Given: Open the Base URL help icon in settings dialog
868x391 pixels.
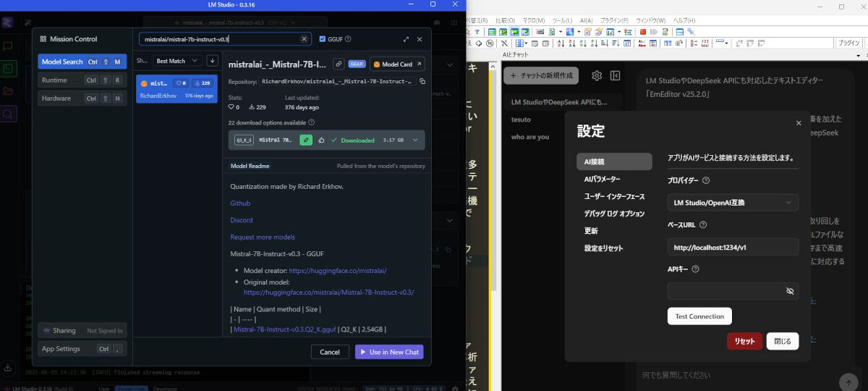Looking at the screenshot, I should (703, 225).
